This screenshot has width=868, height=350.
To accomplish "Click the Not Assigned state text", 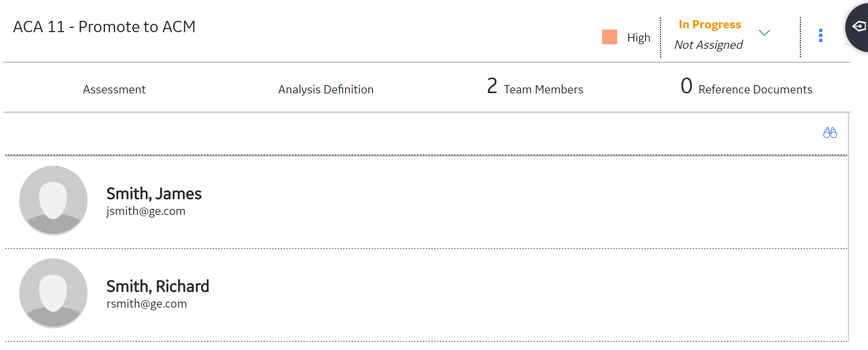I will 708,45.
